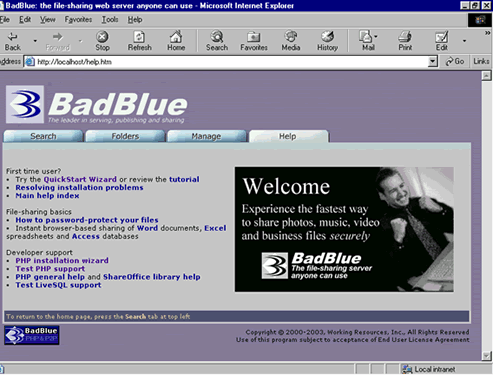
Task: Click the page icon in the address bar
Action: (30, 62)
